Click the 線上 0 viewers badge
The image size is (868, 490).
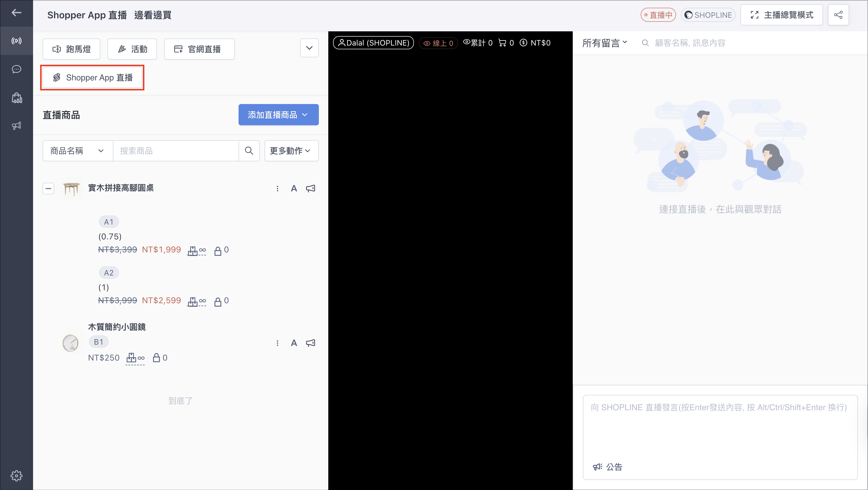click(x=438, y=43)
